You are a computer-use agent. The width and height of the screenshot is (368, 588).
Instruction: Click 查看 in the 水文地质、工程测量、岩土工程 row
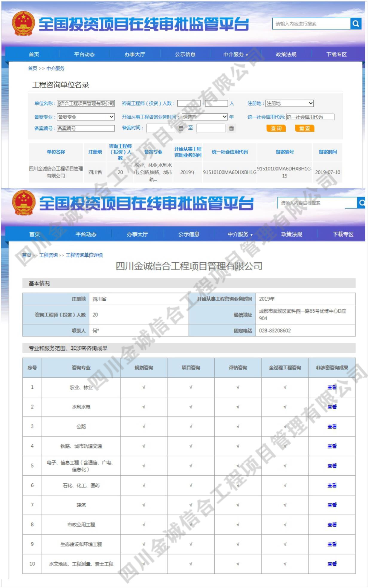tap(332, 564)
